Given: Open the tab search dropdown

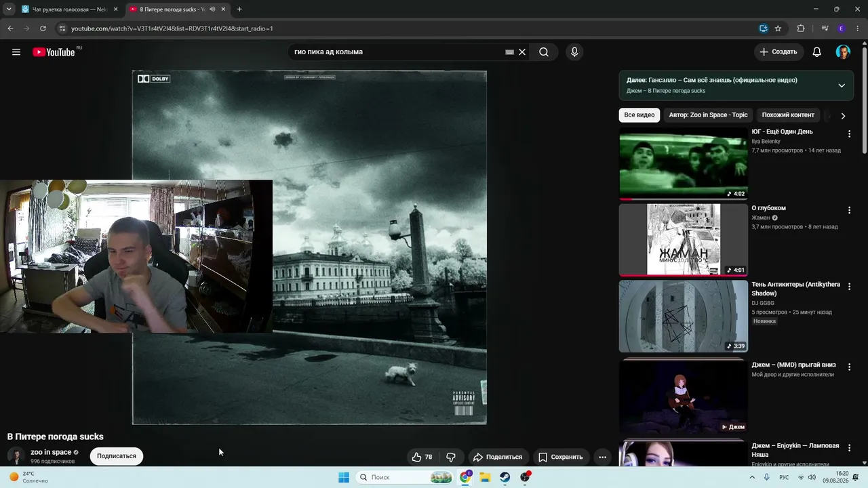Looking at the screenshot, I should [9, 9].
